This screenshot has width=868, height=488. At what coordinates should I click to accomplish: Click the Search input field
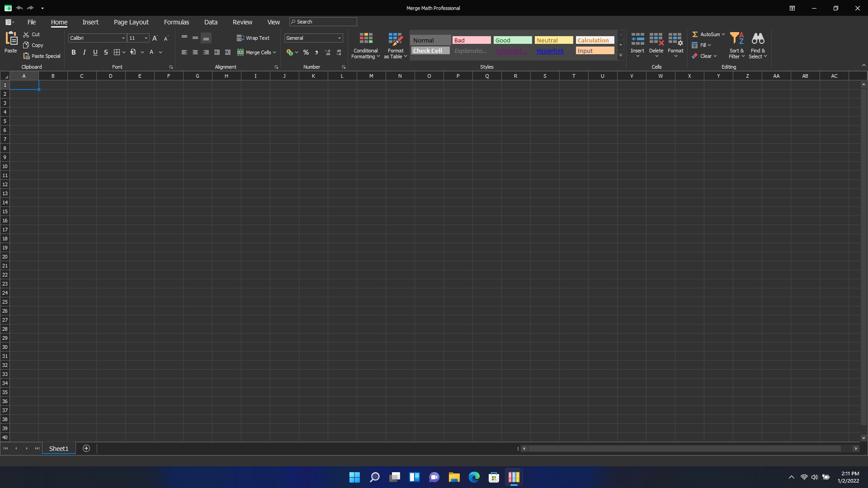(x=323, y=22)
